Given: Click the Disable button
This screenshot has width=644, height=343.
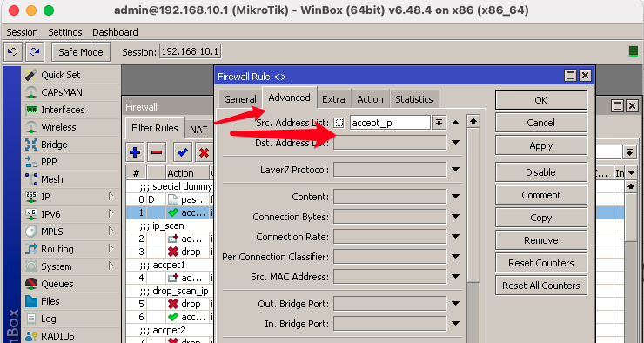Looking at the screenshot, I should point(541,172).
